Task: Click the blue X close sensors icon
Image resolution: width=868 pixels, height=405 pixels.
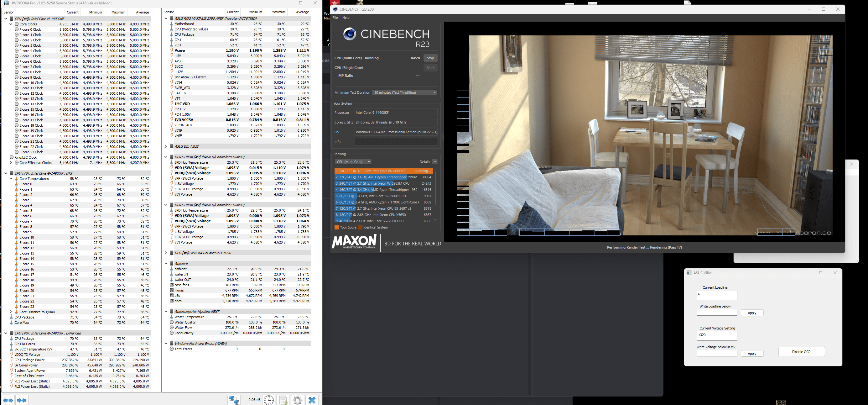Action: pos(312,400)
